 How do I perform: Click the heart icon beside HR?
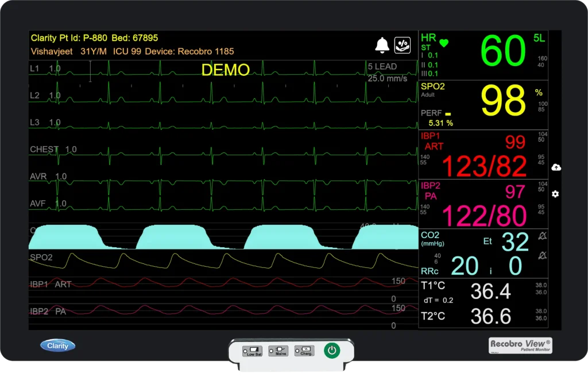click(x=444, y=41)
